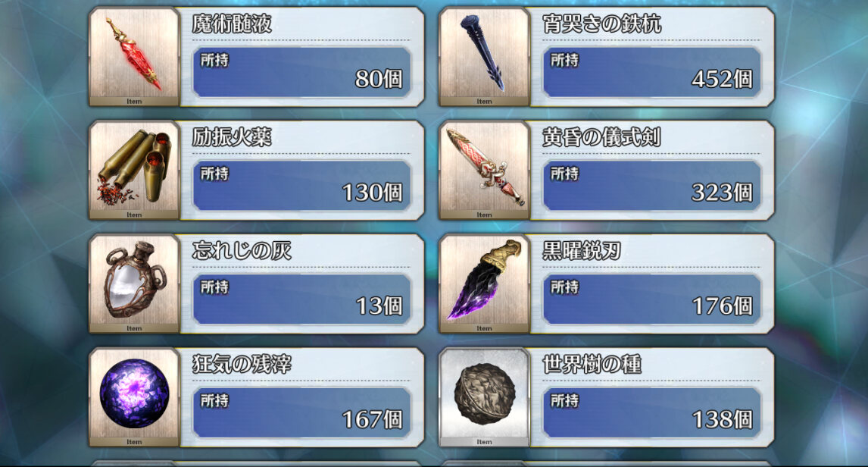Select the purple obsidian blade 黒曜鋭刃 icon
The width and height of the screenshot is (868, 467).
(485, 284)
